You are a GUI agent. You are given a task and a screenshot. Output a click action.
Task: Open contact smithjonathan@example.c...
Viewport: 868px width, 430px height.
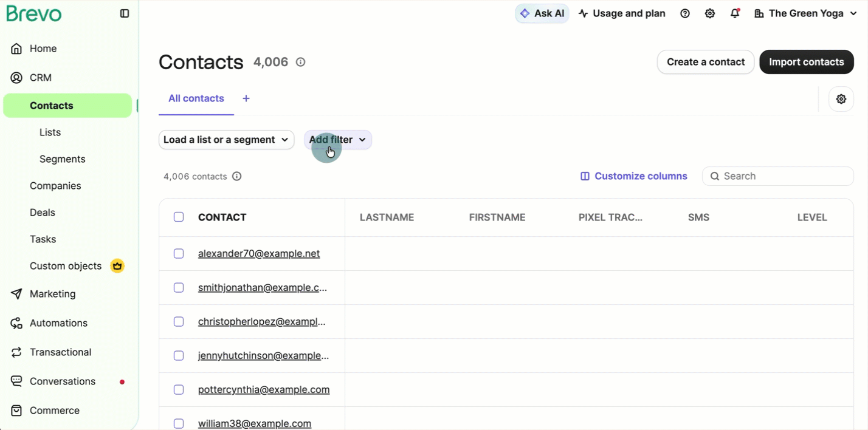click(263, 287)
